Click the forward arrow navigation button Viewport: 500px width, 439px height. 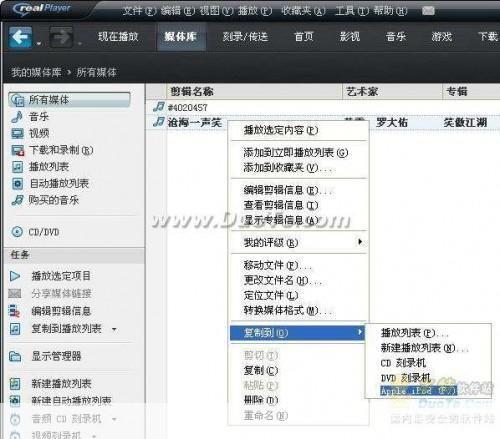pos(61,37)
